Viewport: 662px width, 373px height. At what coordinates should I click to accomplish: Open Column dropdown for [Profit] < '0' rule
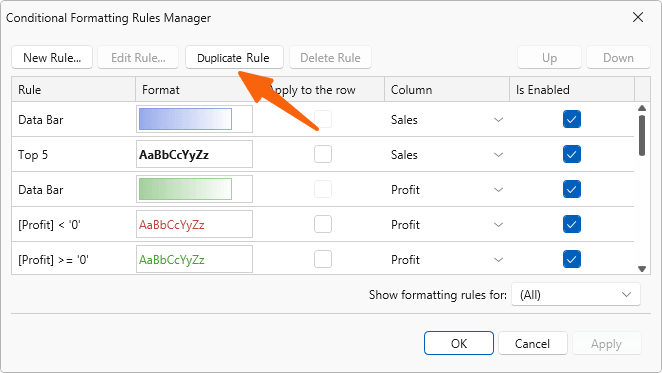(x=499, y=225)
